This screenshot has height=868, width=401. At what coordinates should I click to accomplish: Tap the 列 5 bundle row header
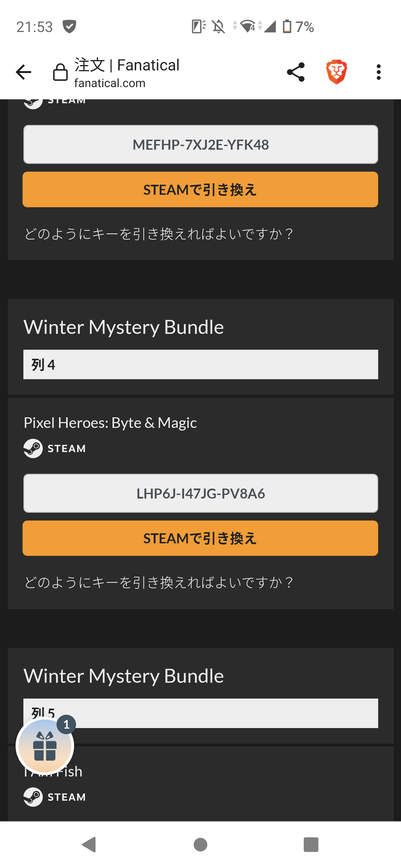coord(200,713)
